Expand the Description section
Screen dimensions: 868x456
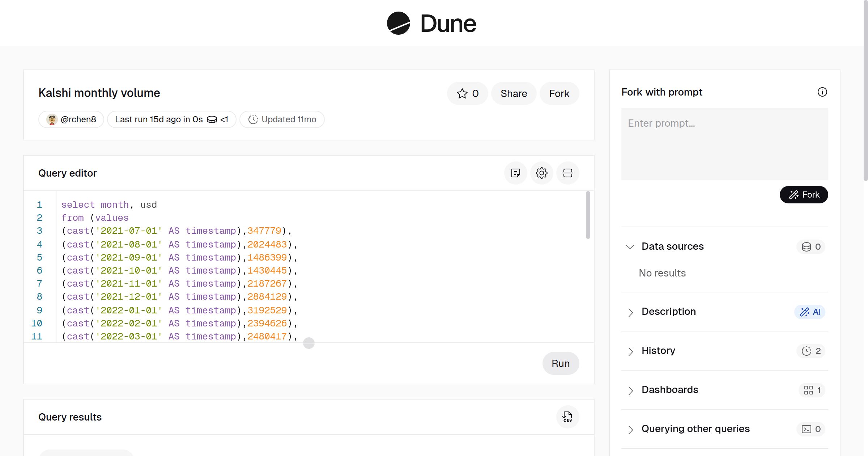pyautogui.click(x=631, y=312)
